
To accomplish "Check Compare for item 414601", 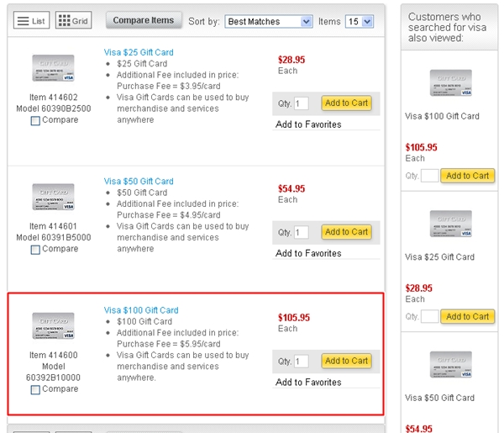I will click(35, 250).
